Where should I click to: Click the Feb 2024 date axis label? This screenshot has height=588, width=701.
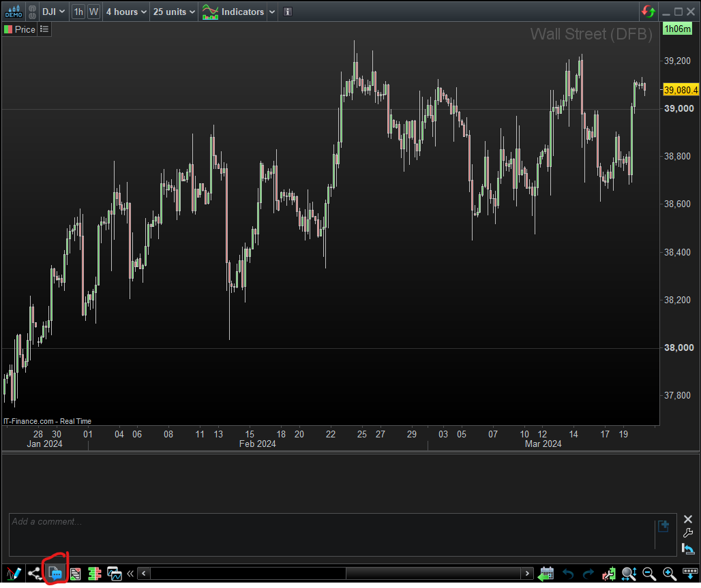click(x=258, y=444)
